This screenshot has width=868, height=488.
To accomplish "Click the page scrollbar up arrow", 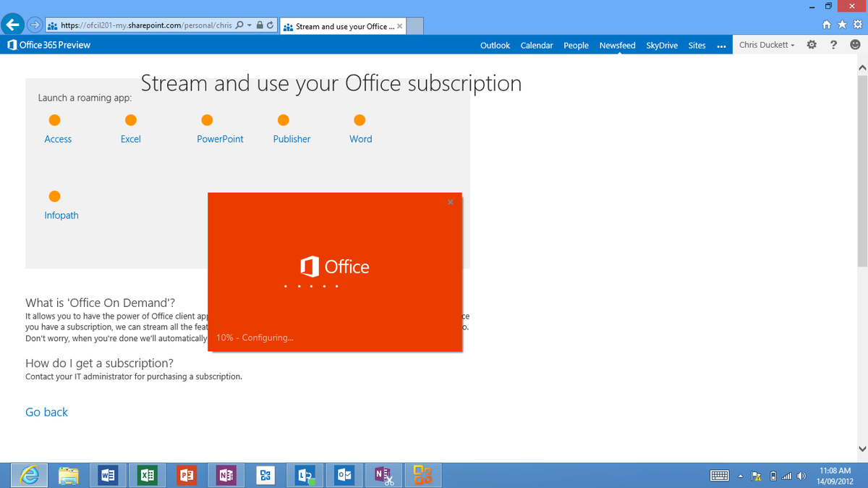I will click(x=861, y=67).
